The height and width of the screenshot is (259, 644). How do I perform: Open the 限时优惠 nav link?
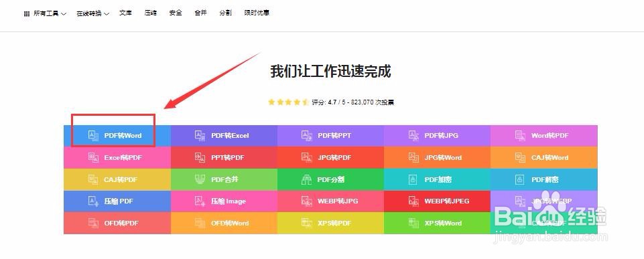(x=257, y=13)
